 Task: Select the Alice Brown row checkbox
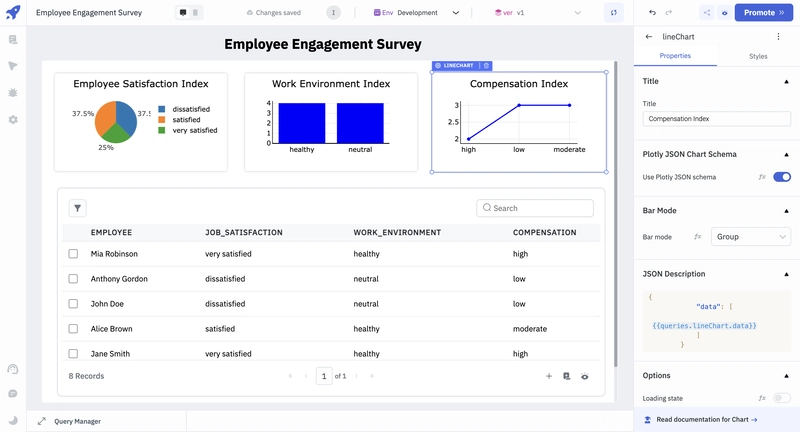point(73,329)
